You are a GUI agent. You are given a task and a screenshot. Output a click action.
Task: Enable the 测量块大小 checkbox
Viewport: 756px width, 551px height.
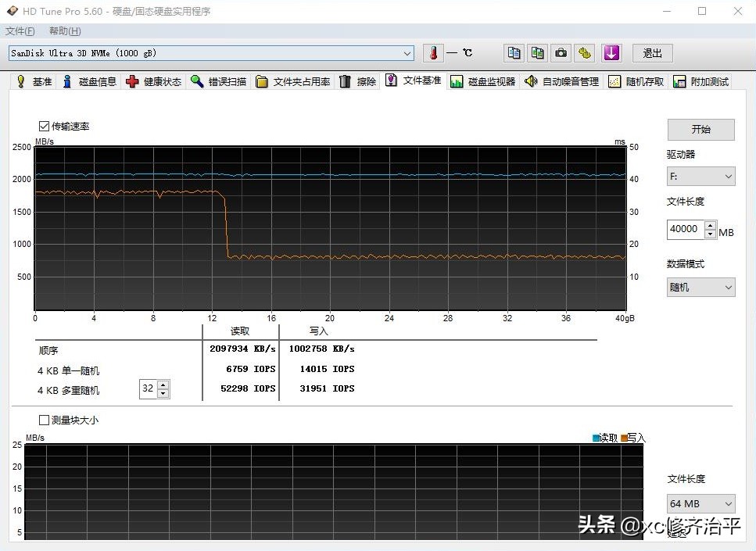pyautogui.click(x=45, y=420)
